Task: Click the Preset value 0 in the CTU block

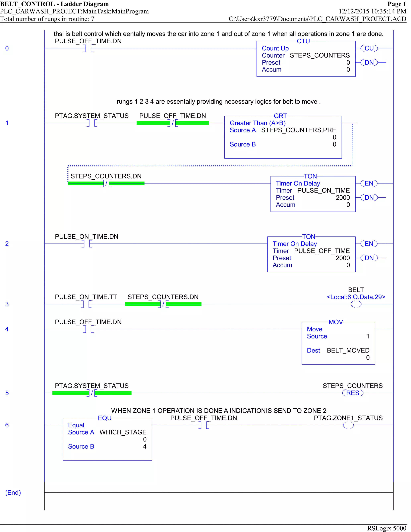Action: [348, 63]
